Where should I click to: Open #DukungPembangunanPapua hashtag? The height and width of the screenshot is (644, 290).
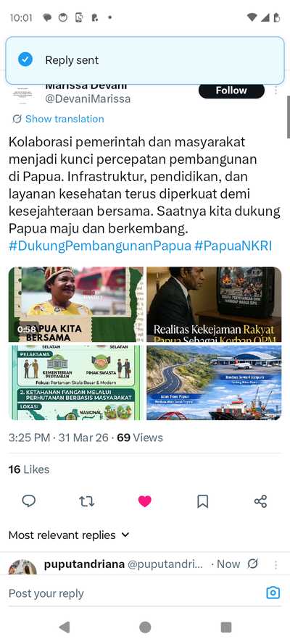pyautogui.click(x=100, y=246)
